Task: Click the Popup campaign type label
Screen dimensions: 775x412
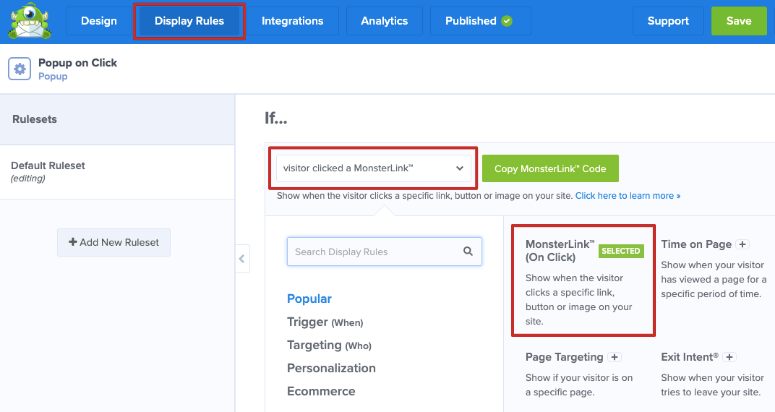Action: point(53,76)
